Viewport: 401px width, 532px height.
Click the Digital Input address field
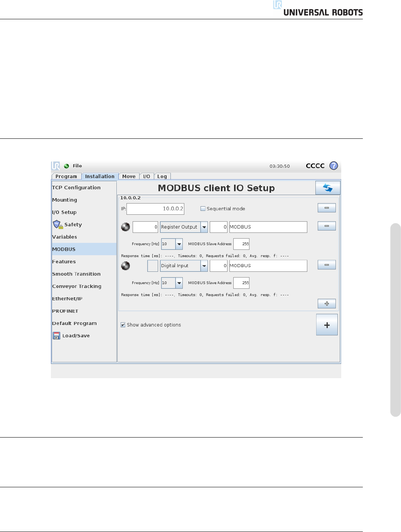pyautogui.click(x=219, y=266)
